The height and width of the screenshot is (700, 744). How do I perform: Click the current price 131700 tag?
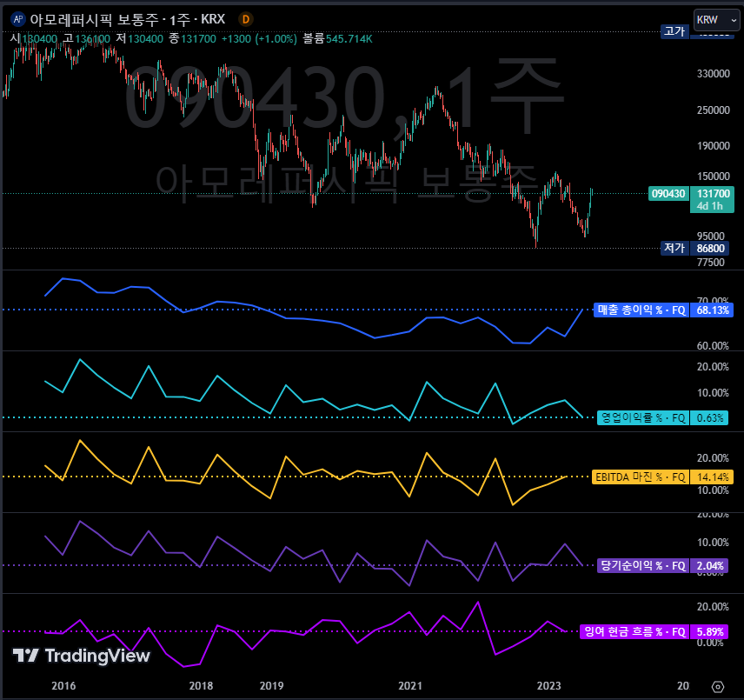(x=712, y=199)
